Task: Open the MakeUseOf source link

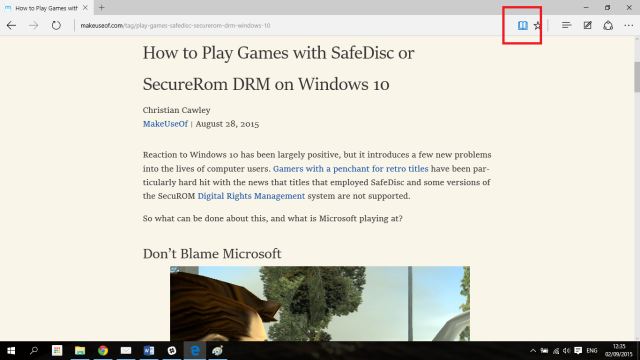Action: [165, 124]
